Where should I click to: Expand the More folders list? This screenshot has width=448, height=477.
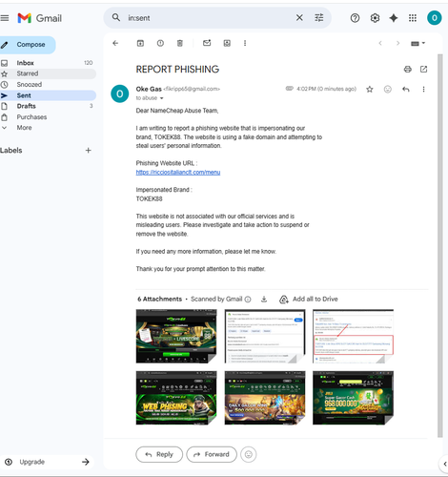click(x=47, y=128)
